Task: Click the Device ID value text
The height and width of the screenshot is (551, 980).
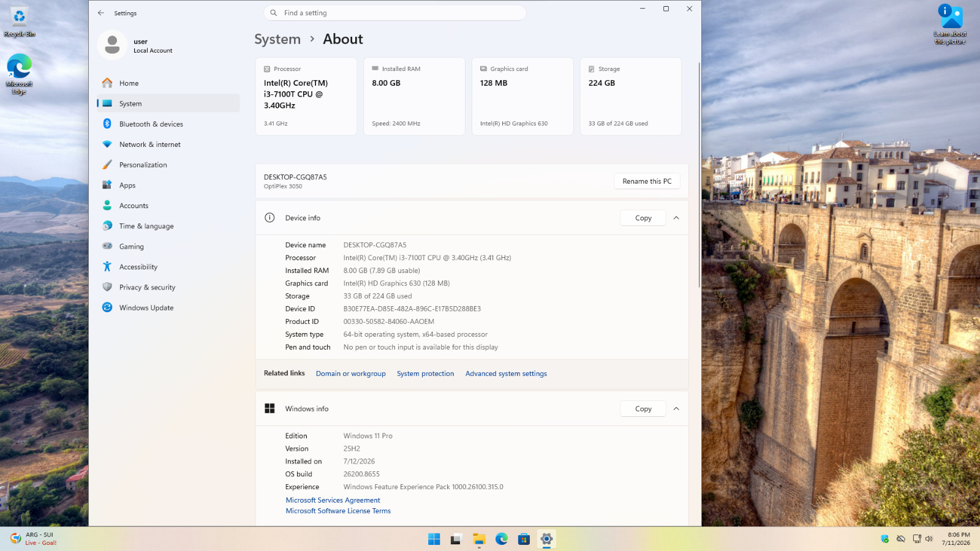Action: (412, 309)
